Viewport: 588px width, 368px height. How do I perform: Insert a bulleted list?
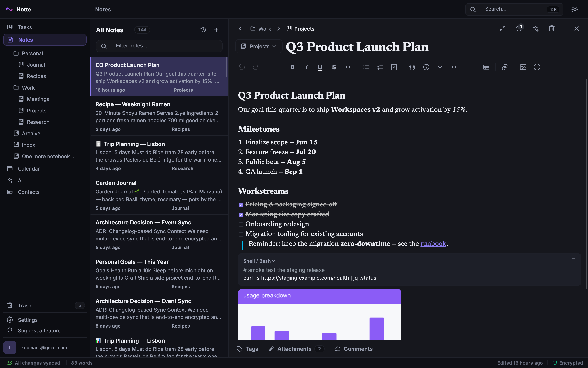[x=366, y=67]
